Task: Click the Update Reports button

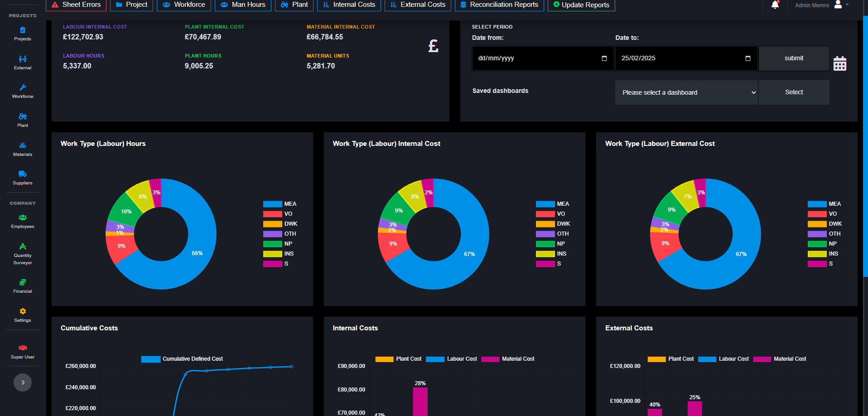Action: pos(581,5)
